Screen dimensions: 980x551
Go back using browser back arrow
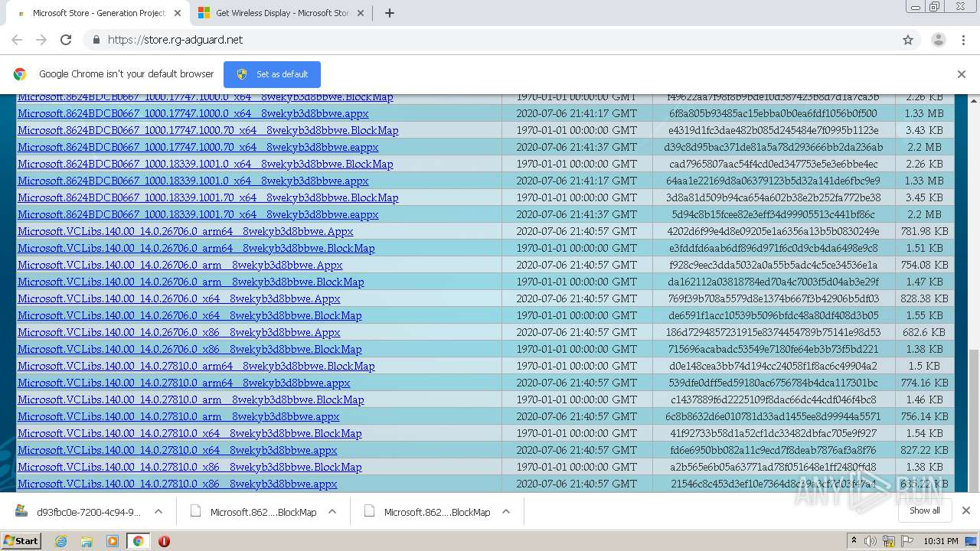tap(17, 40)
